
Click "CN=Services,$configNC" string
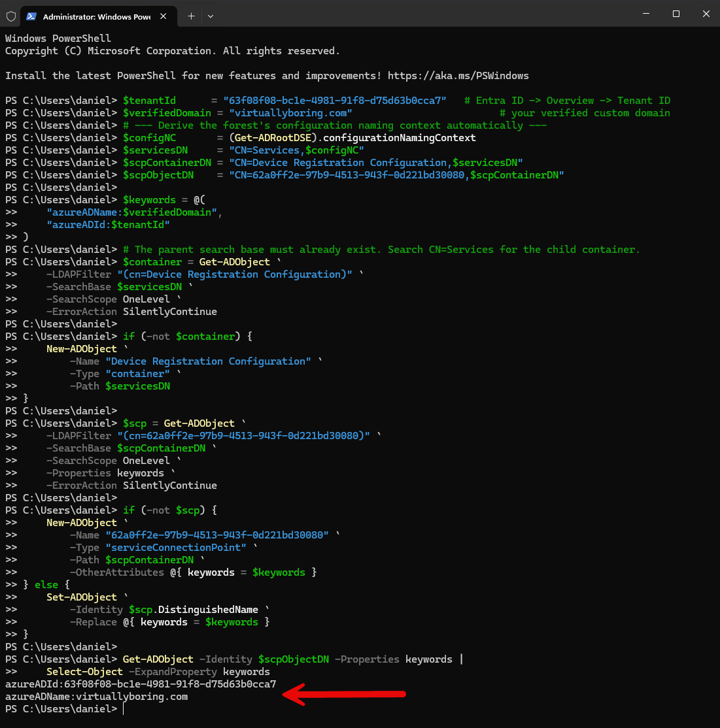pos(296,150)
